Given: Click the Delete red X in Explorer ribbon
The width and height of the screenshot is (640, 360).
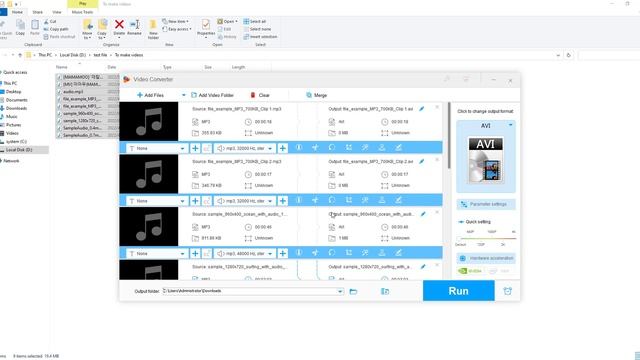Looking at the screenshot, I should [x=119, y=27].
